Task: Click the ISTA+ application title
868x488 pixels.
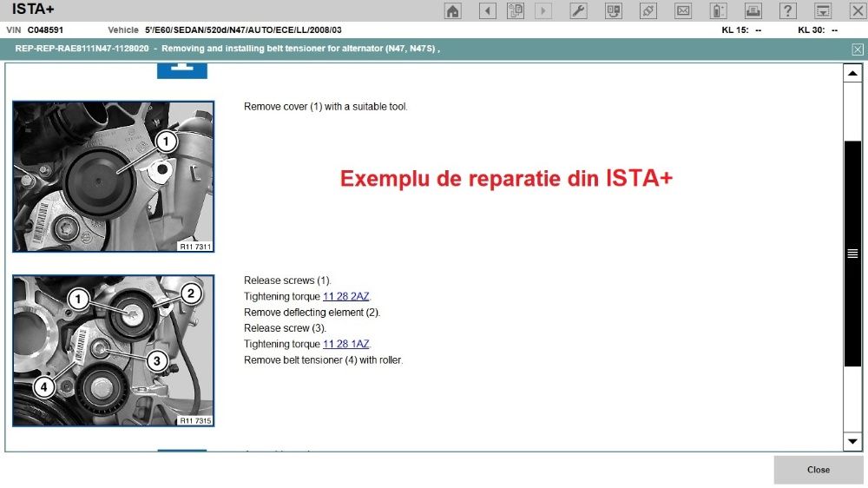Action: [x=33, y=10]
